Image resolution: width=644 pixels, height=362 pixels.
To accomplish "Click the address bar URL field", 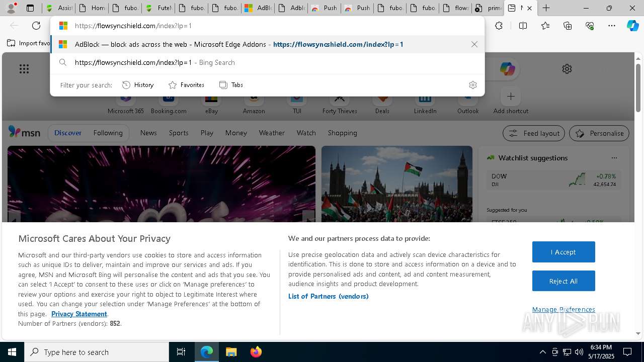I will [x=267, y=26].
